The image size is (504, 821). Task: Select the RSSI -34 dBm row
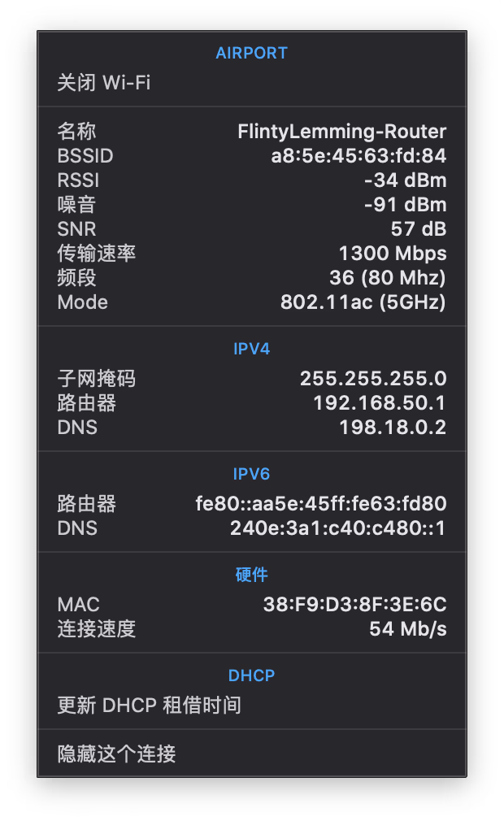[x=252, y=180]
